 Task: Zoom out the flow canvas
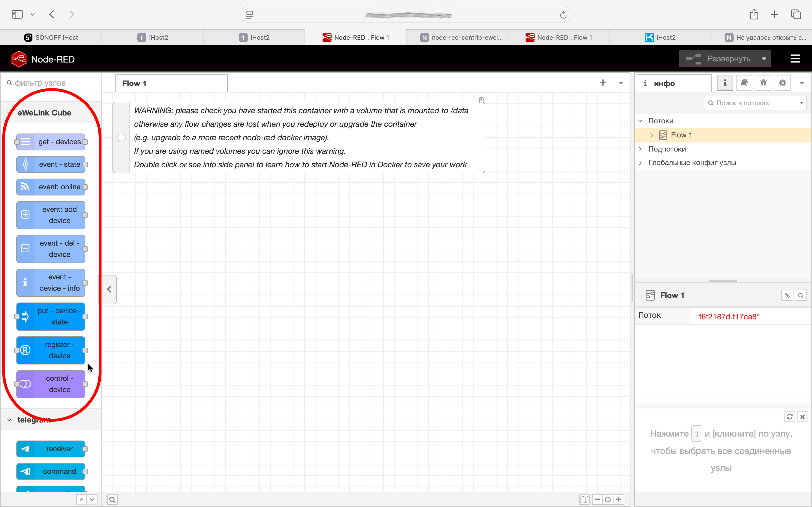click(597, 499)
